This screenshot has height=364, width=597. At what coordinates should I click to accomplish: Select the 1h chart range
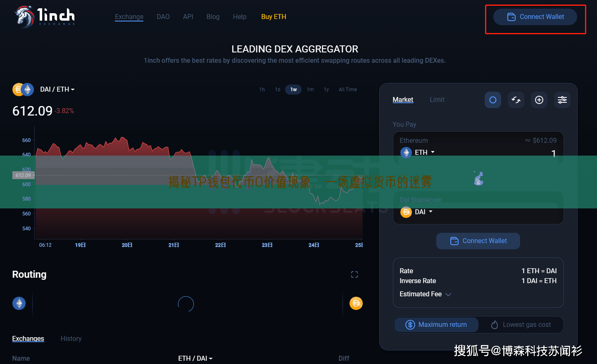click(262, 90)
